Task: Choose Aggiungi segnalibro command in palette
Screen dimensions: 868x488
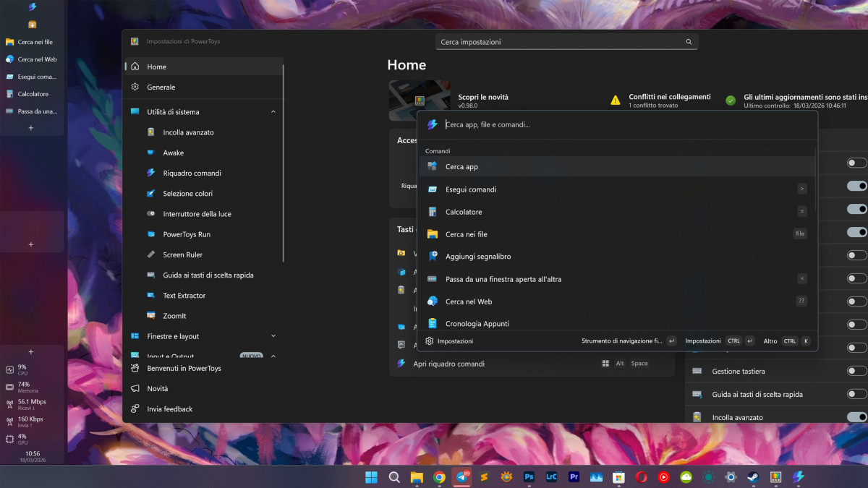Action: pos(477,257)
